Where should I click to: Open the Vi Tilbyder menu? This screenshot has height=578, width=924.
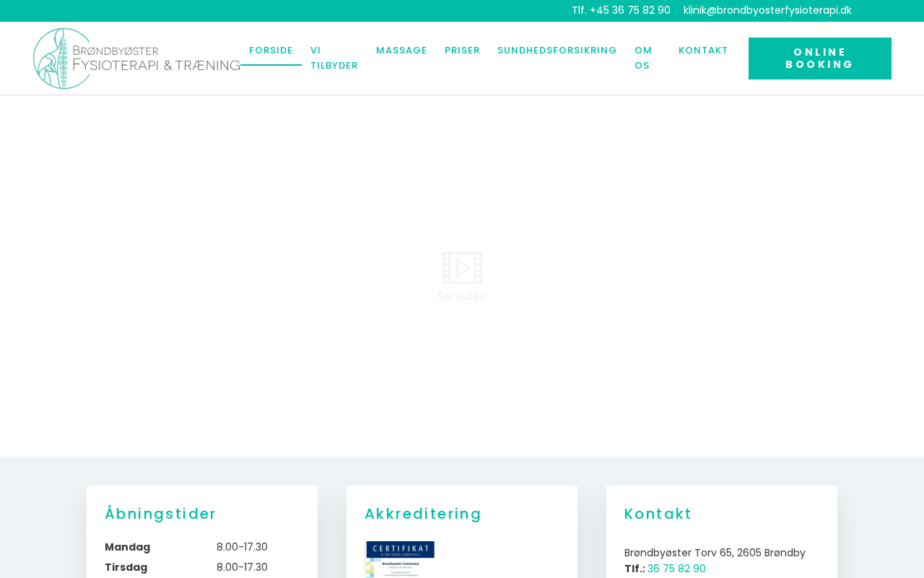(x=334, y=58)
